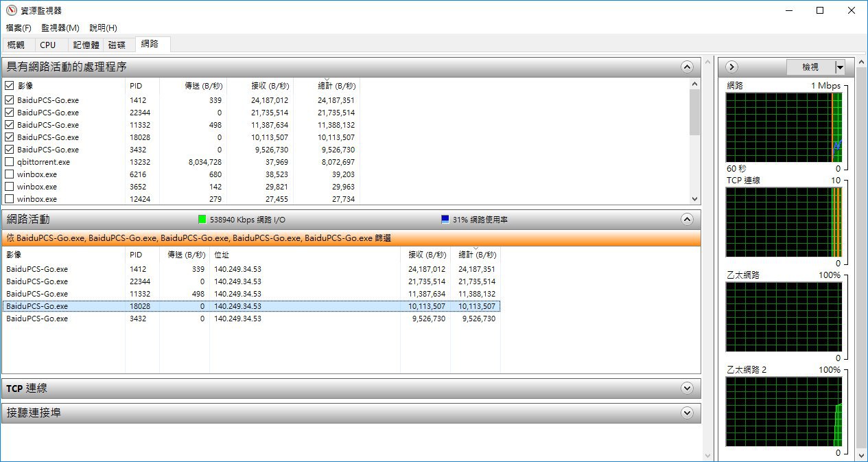
Task: Click the 538940 Kbps 網路 I/O label
Action: point(248,220)
